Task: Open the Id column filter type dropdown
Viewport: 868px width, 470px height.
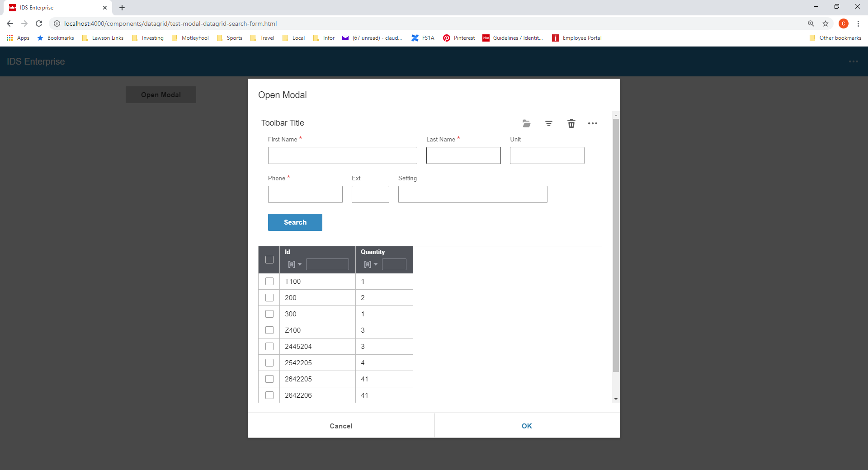Action: coord(295,264)
